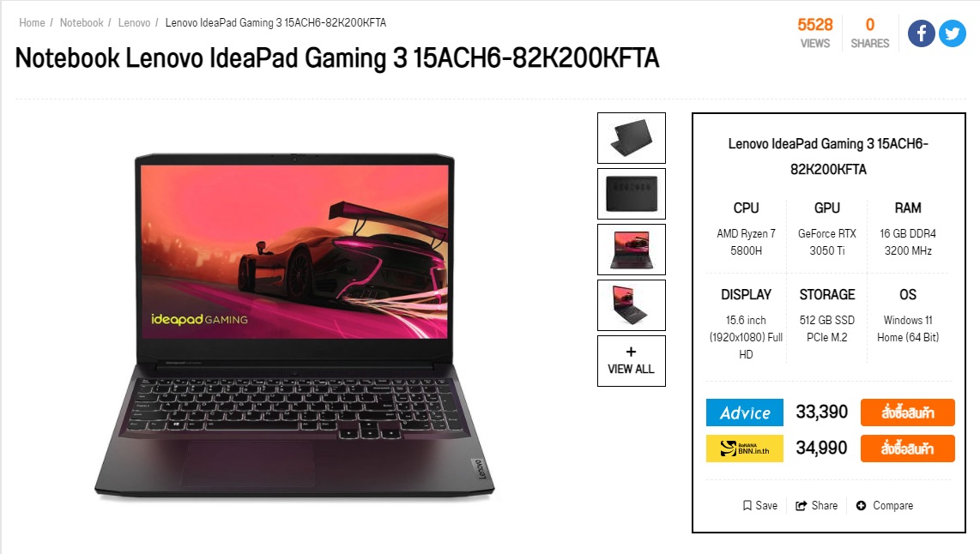The width and height of the screenshot is (980, 554).
Task: Click the Compare plus icon
Action: click(861, 505)
